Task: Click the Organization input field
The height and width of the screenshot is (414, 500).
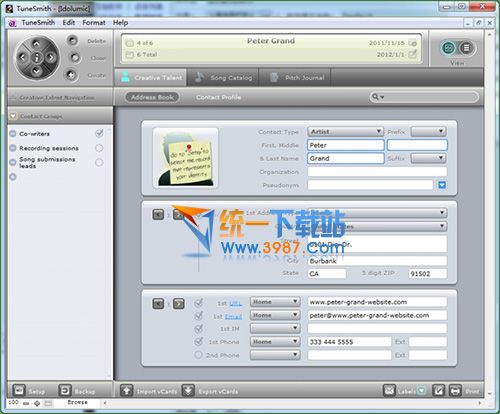Action: click(377, 172)
